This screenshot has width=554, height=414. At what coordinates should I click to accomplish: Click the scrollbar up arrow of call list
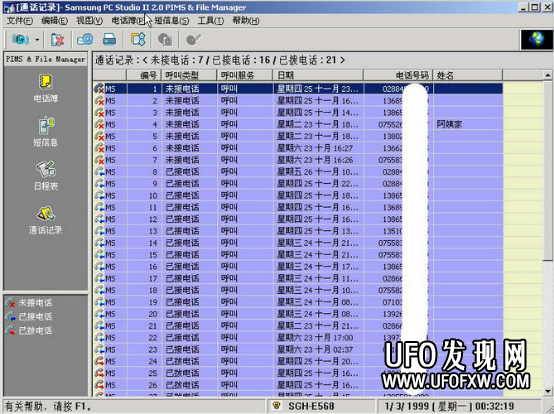coord(548,75)
